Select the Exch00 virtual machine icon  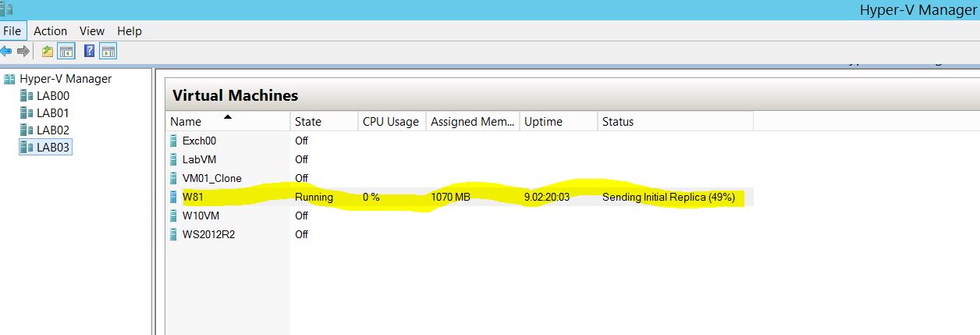pyautogui.click(x=173, y=141)
